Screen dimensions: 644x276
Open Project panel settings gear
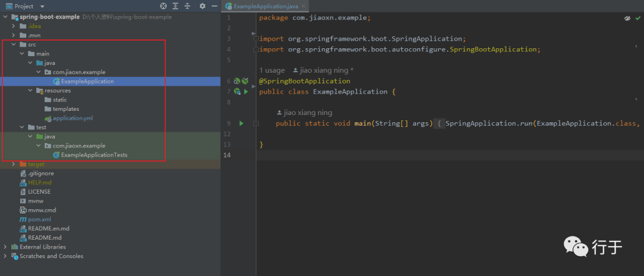(202, 6)
